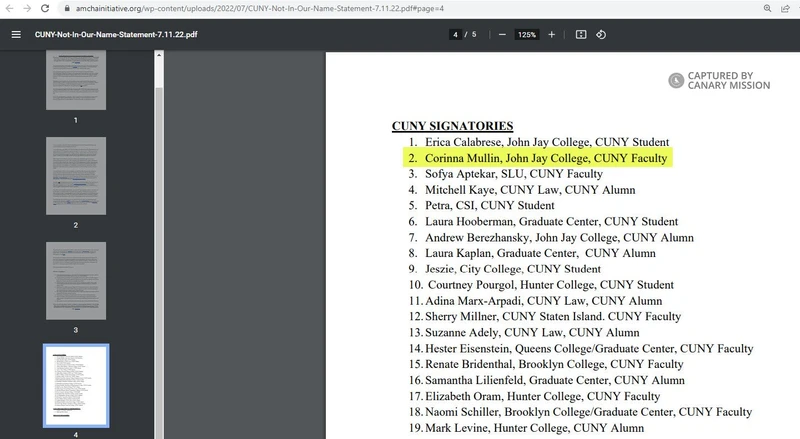
Task: Click the Courtney Pourgol signatory line
Action: pyautogui.click(x=541, y=285)
